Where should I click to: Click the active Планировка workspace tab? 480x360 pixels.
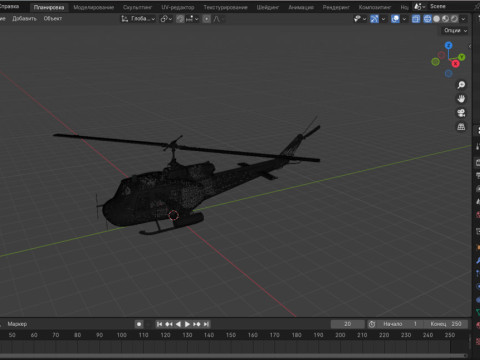pos(49,7)
